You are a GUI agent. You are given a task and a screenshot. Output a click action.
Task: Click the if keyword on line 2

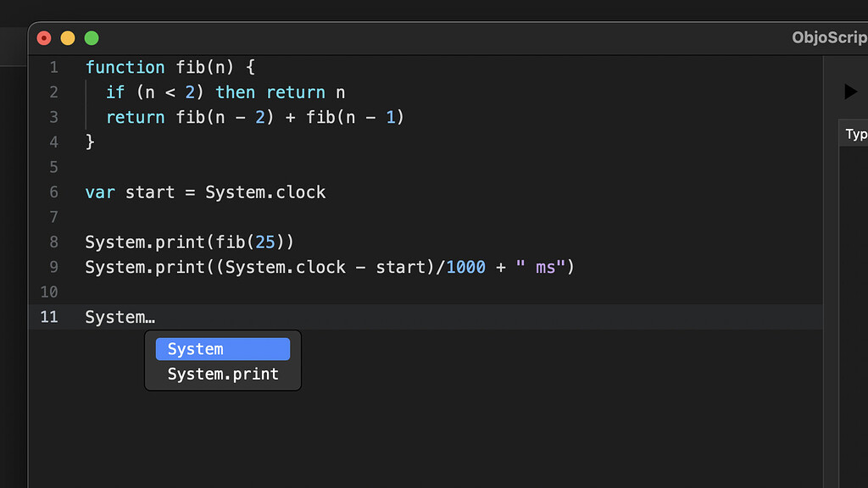[115, 91]
